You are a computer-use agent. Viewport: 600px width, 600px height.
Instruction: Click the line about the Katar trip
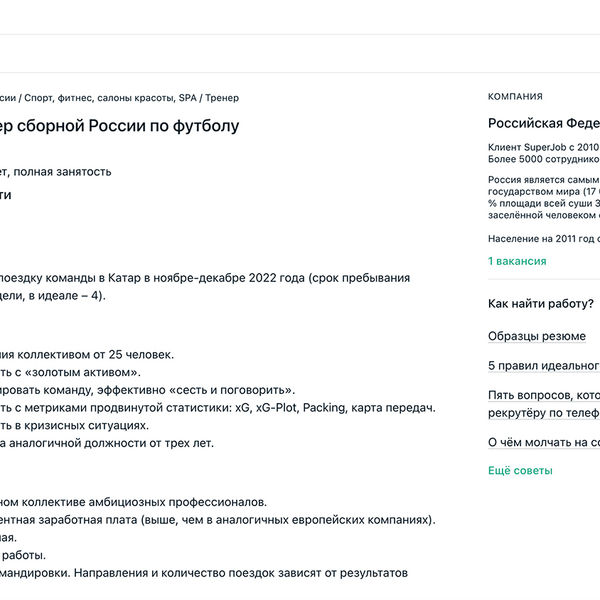point(200,278)
